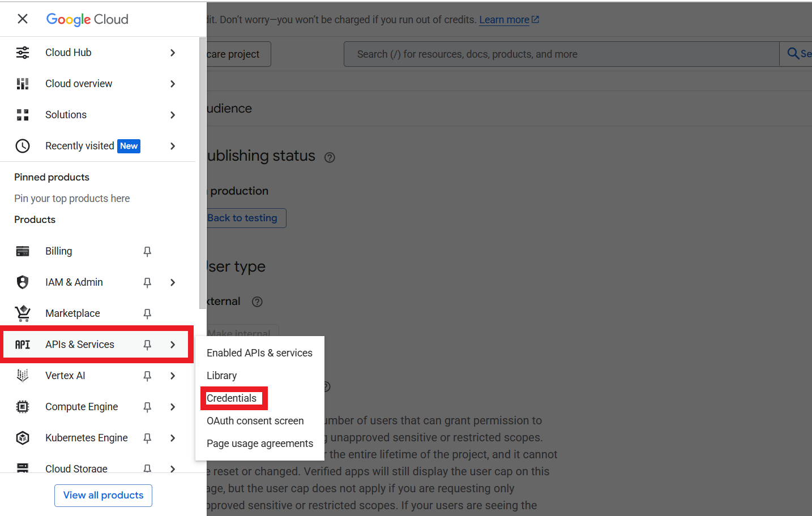The height and width of the screenshot is (516, 812).
Task: Expand the Solutions submenu chevron
Action: 173,115
